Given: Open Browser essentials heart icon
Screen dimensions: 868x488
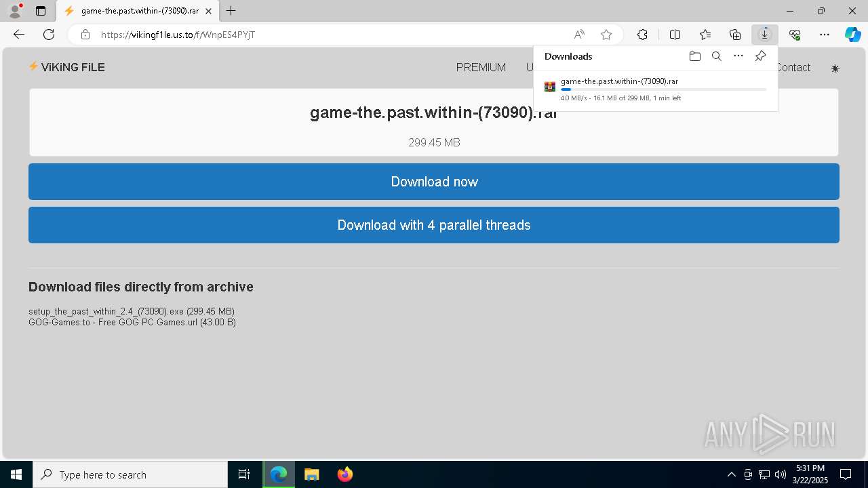Looking at the screenshot, I should click(x=795, y=35).
